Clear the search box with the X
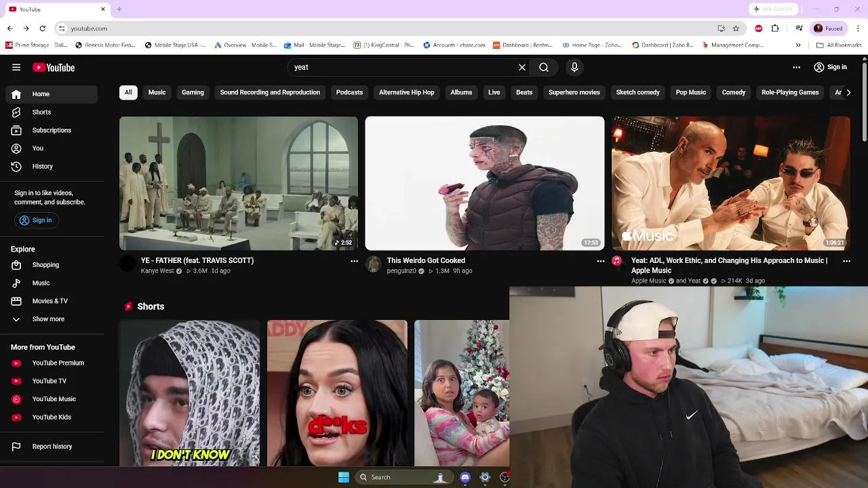This screenshot has height=488, width=868. tap(522, 67)
